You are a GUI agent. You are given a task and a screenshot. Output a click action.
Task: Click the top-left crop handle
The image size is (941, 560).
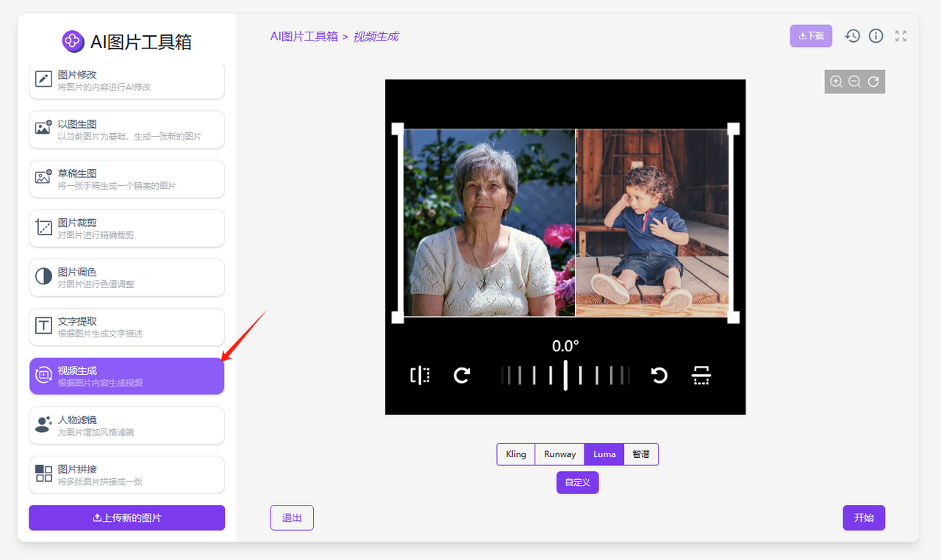398,129
